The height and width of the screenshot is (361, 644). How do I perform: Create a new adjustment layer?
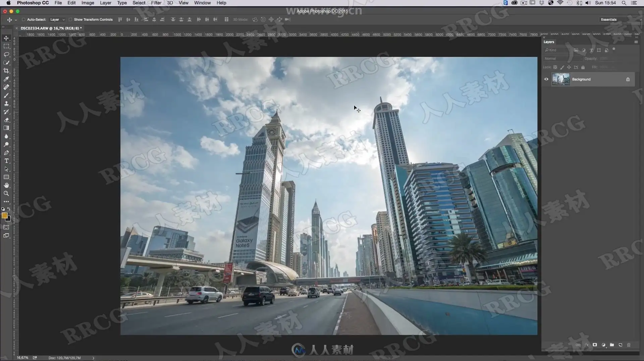coord(603,345)
